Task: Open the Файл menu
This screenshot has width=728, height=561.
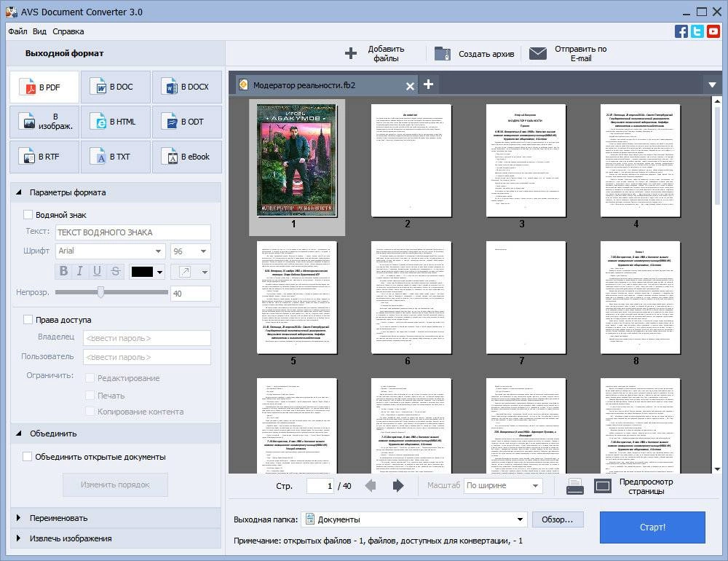Action: pos(17,31)
